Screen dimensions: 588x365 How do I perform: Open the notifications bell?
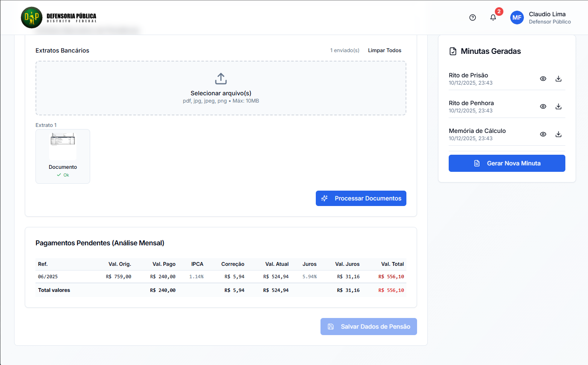(493, 18)
